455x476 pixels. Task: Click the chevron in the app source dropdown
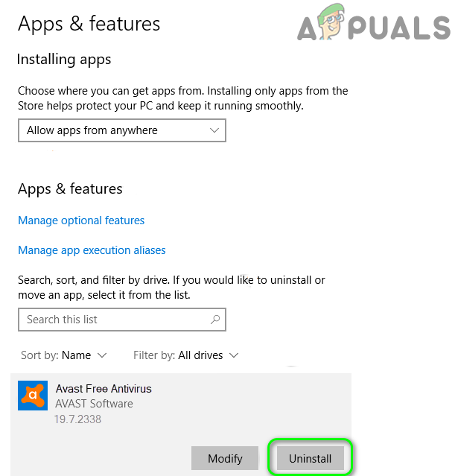(214, 130)
